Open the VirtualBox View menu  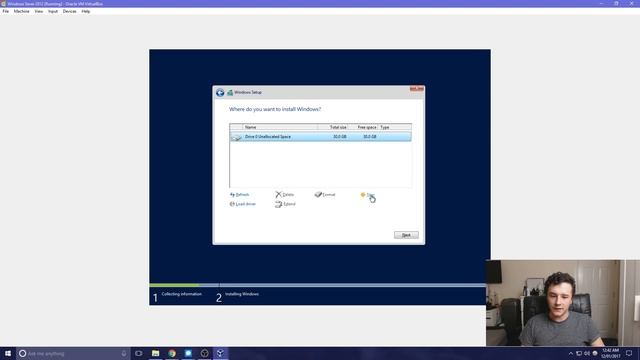(39, 11)
